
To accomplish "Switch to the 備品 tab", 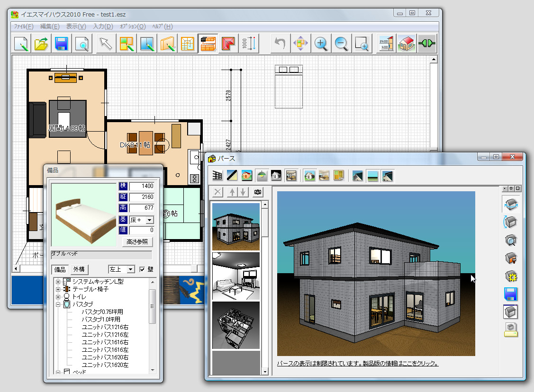I will (60, 269).
